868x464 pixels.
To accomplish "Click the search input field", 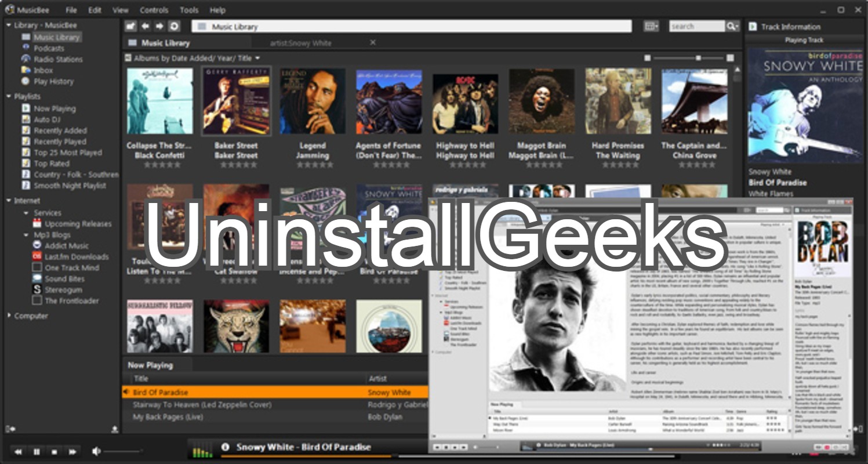I will pyautogui.click(x=697, y=26).
